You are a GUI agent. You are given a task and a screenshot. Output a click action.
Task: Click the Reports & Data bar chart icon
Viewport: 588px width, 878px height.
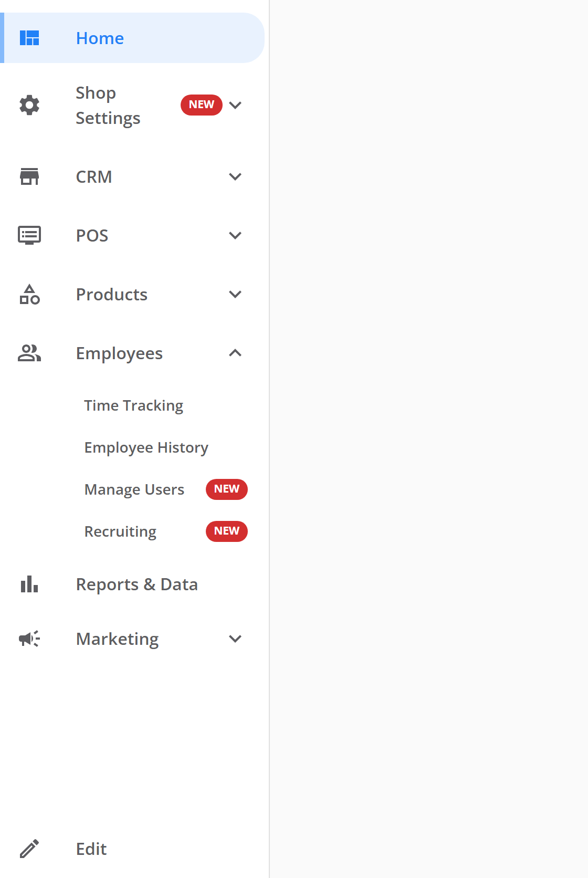pyautogui.click(x=29, y=584)
